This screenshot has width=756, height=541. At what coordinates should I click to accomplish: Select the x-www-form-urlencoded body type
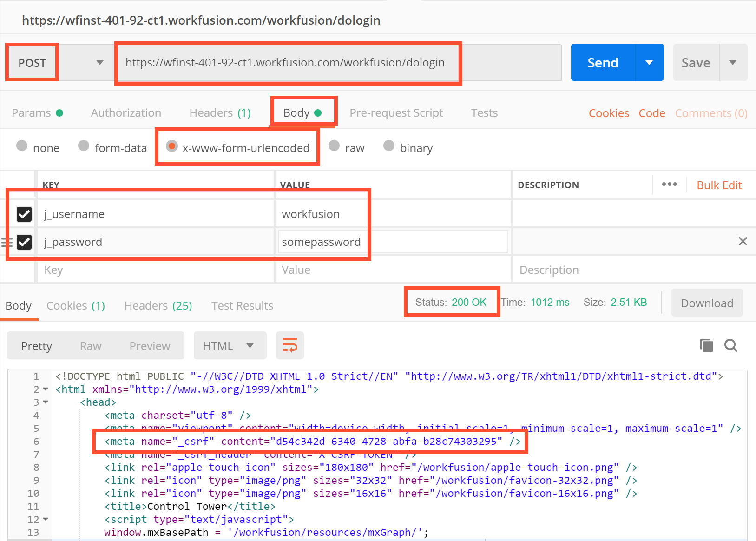click(x=172, y=146)
